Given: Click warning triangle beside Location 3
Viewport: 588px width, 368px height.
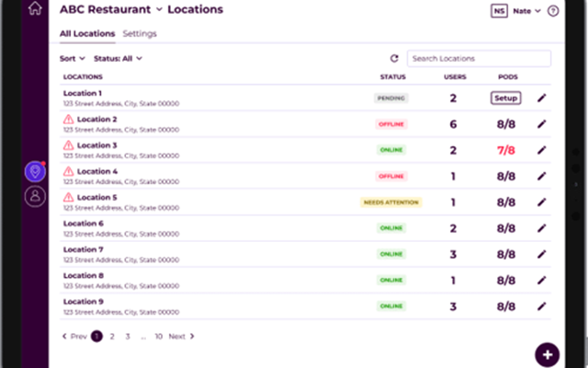Looking at the screenshot, I should coord(68,145).
